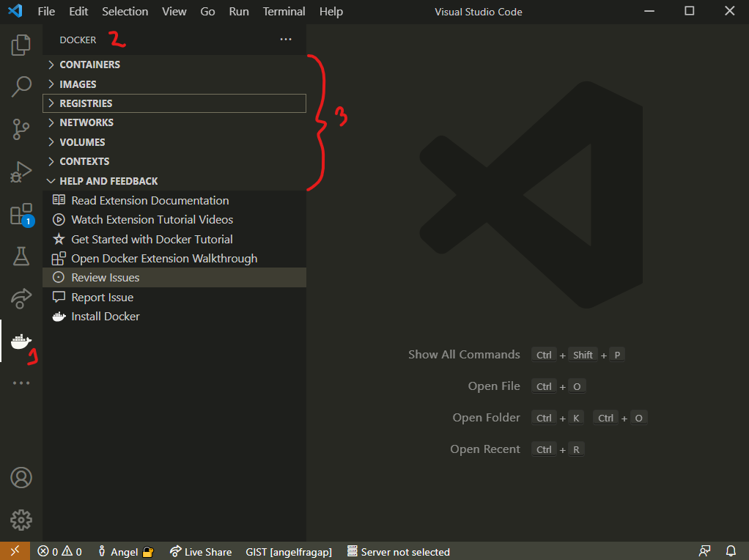
Task: Show additional views ellipsis in activity bar
Action: click(21, 383)
